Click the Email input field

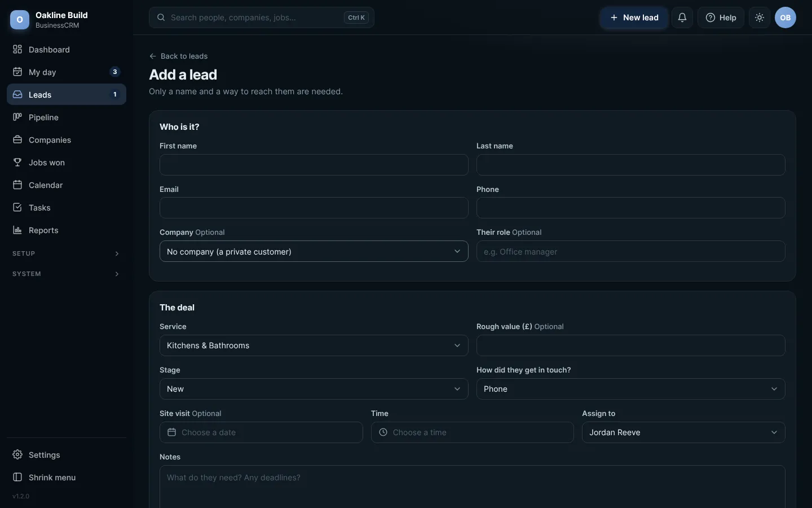(x=314, y=208)
